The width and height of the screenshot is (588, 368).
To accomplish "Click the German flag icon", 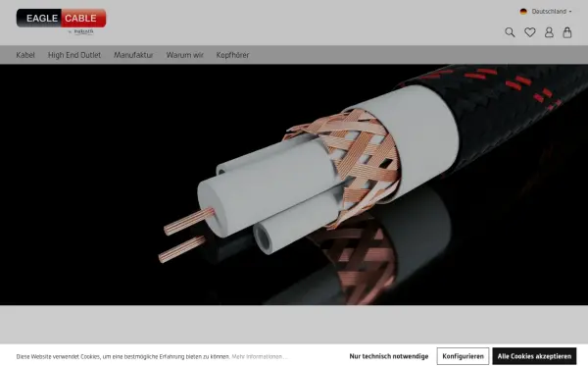I will [x=523, y=11].
